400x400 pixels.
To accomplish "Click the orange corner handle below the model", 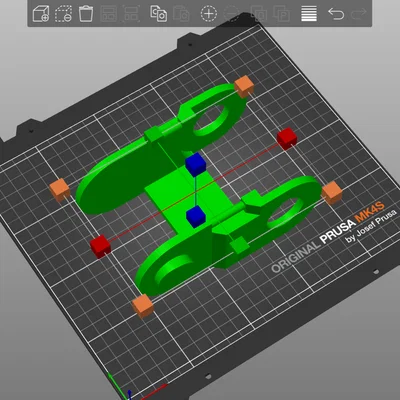I will click(x=143, y=306).
